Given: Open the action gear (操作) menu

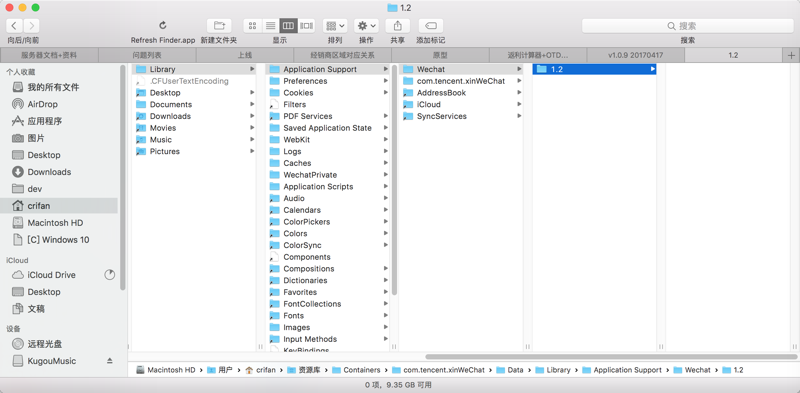Looking at the screenshot, I should click(366, 26).
